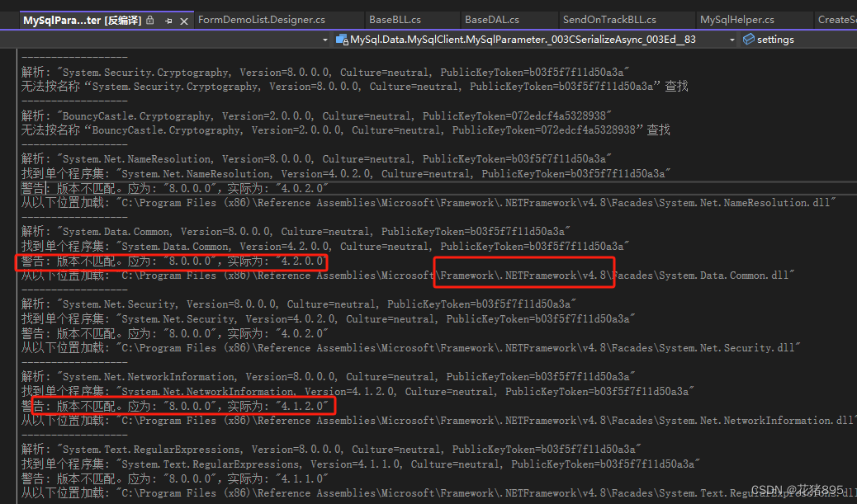Viewport: 857px width, 504px height.
Task: Pin the MySqlParameter decompiled tab
Action: 168,20
